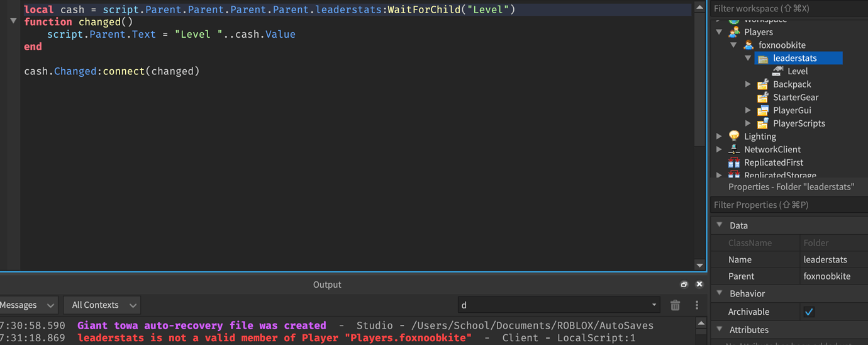Click the NetworkClient icon
The image size is (868, 345).
[x=734, y=149]
